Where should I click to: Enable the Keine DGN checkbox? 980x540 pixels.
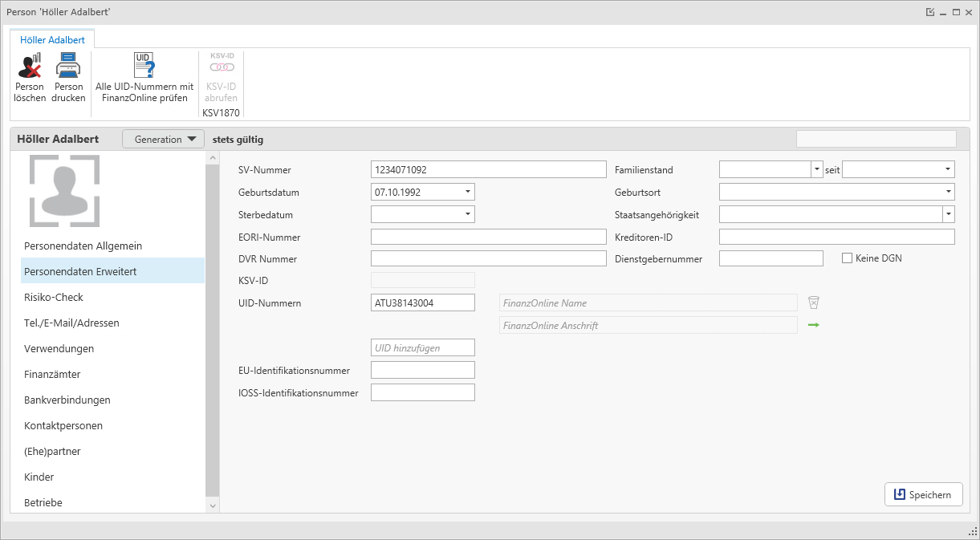(847, 258)
